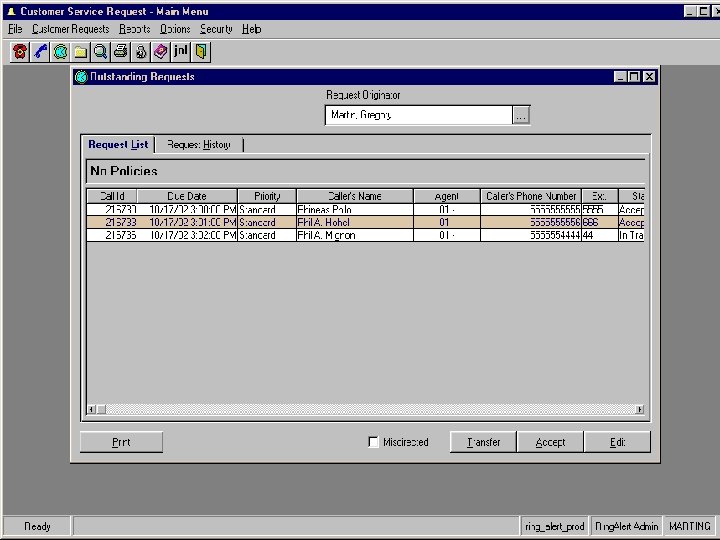Screen dimensions: 720x540
Task: Click the Due Date column header
Action: tap(187, 196)
